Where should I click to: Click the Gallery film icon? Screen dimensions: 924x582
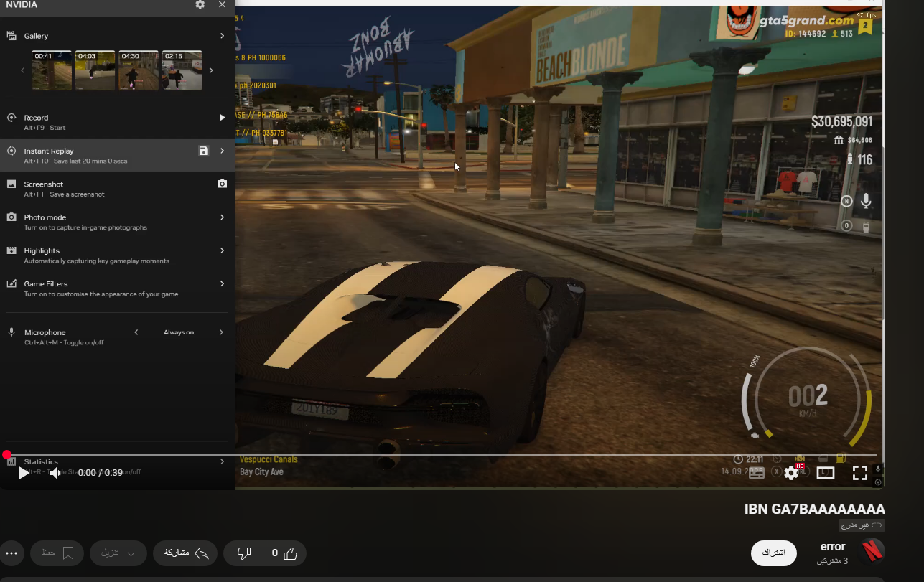[x=11, y=36]
